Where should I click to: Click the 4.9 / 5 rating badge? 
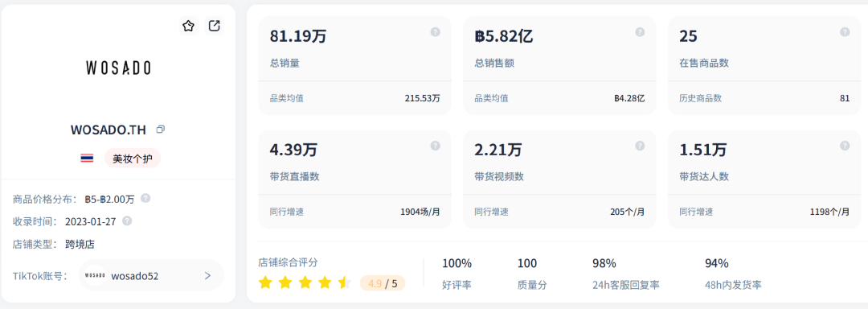(383, 283)
